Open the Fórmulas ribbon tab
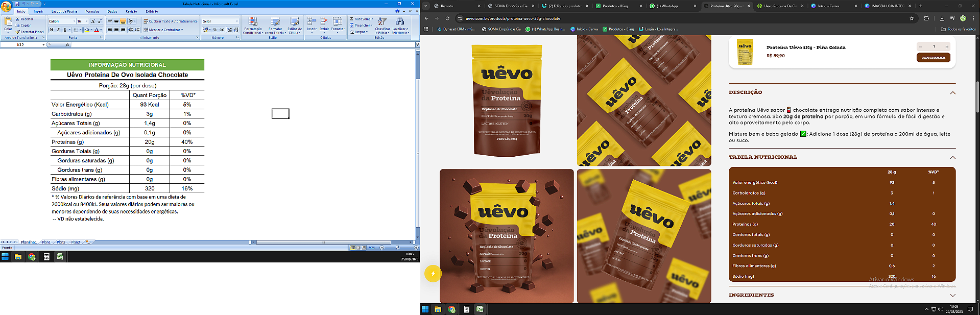The height and width of the screenshot is (315, 980). point(92,11)
